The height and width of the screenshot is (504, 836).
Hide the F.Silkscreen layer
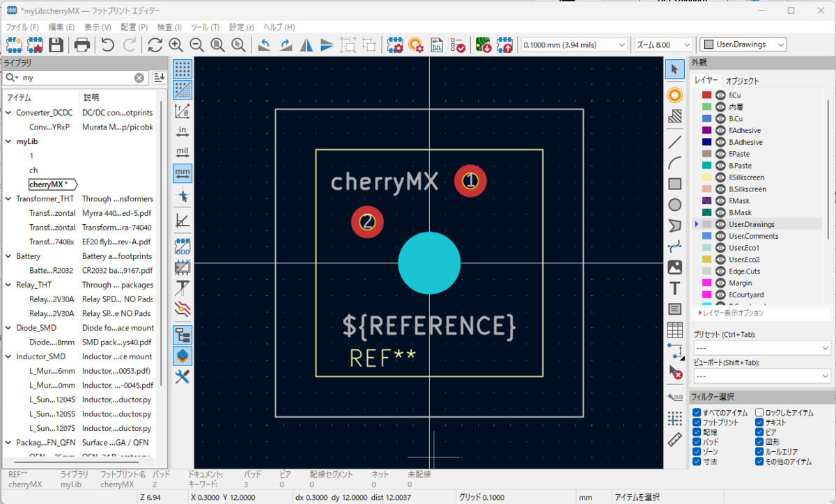point(720,178)
